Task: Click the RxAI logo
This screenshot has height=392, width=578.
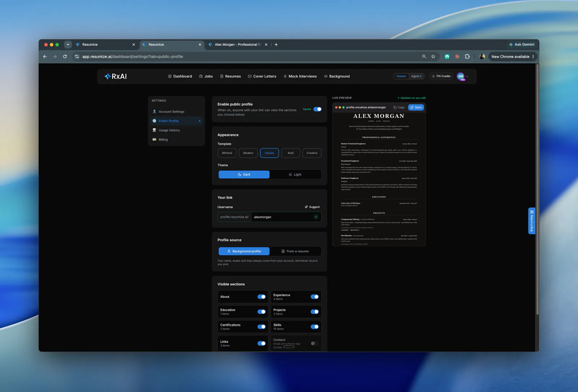Action: point(116,76)
